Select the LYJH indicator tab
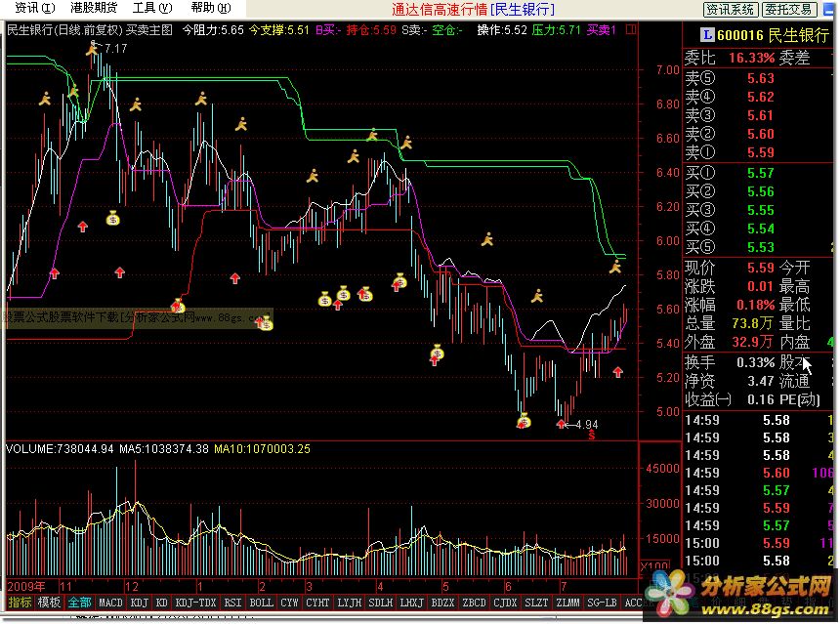The image size is (840, 624). tap(350, 603)
